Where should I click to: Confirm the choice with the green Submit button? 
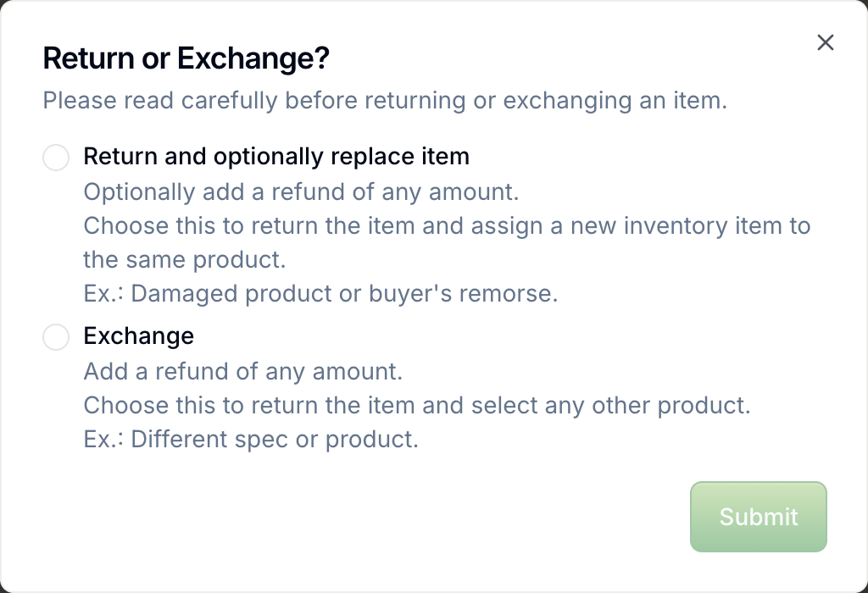pyautogui.click(x=759, y=517)
